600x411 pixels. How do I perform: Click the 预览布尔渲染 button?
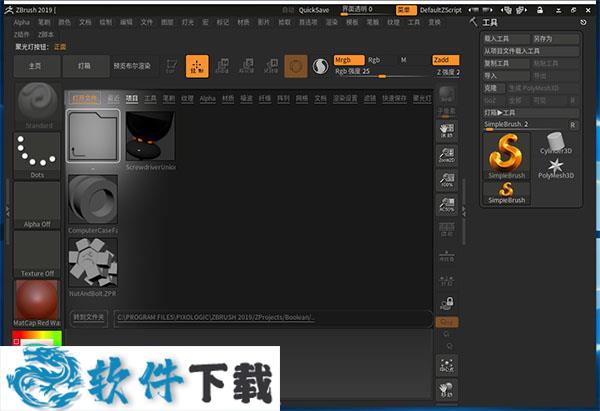[x=132, y=66]
